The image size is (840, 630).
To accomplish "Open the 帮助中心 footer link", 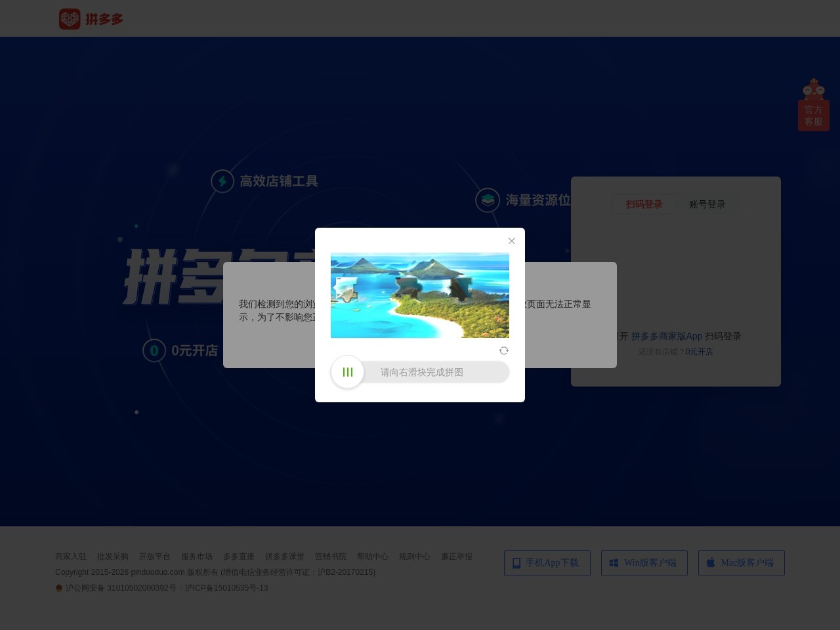I will click(373, 556).
